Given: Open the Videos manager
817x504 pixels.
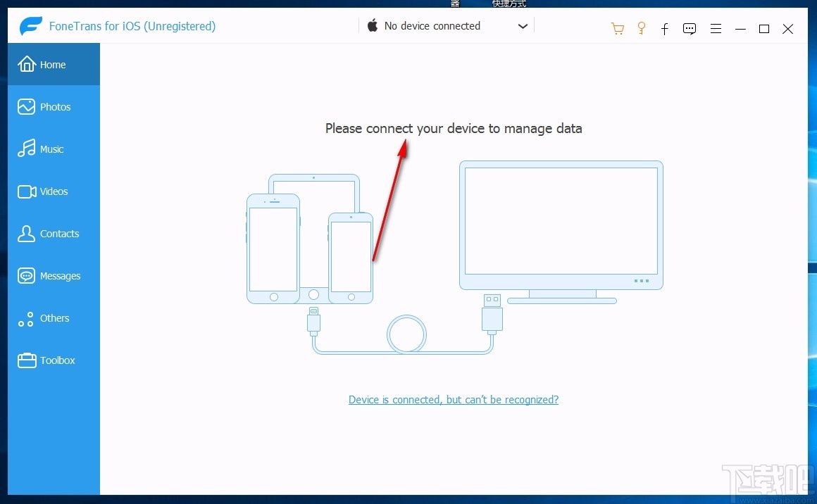Looking at the screenshot, I should [x=54, y=191].
